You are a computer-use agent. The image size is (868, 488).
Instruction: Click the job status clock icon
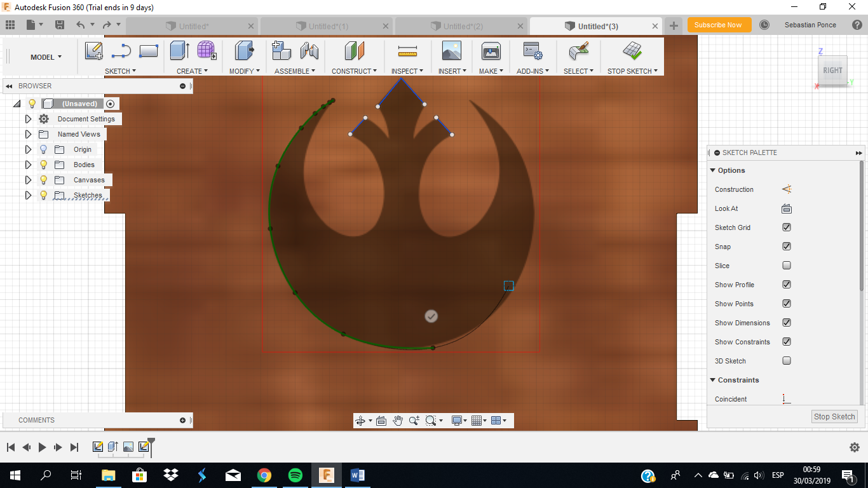pyautogui.click(x=764, y=25)
